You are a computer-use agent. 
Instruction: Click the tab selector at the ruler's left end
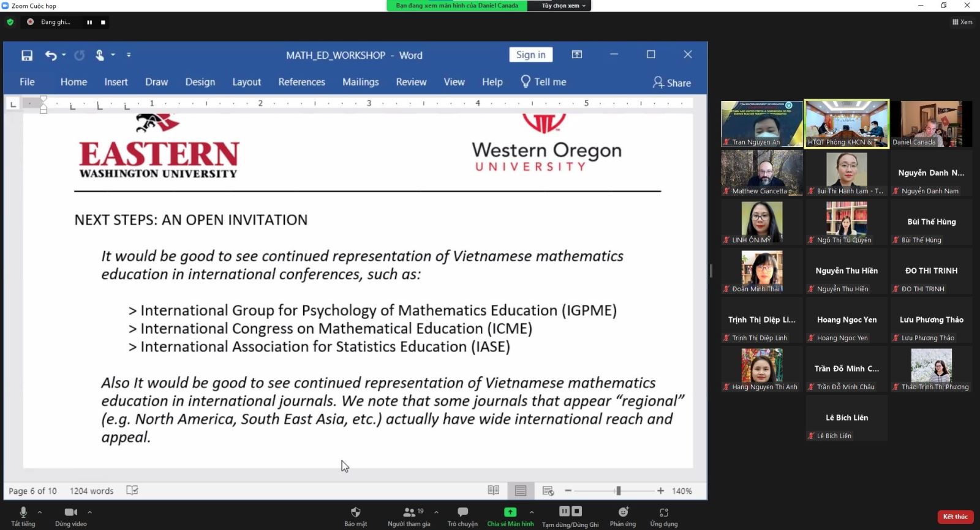tap(13, 104)
